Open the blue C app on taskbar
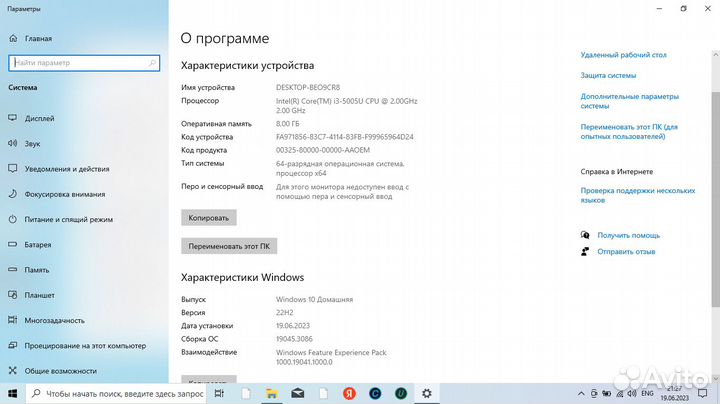Image resolution: width=720 pixels, height=404 pixels. (375, 393)
